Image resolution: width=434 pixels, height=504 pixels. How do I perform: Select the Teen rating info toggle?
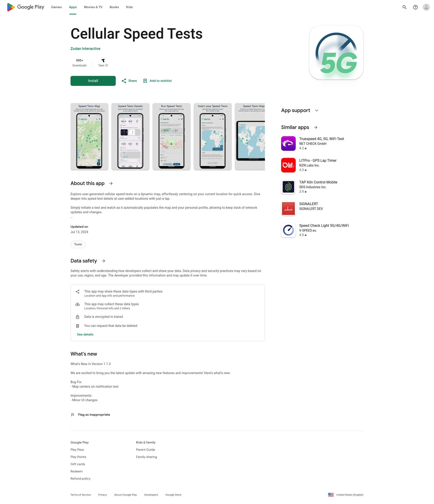[107, 65]
